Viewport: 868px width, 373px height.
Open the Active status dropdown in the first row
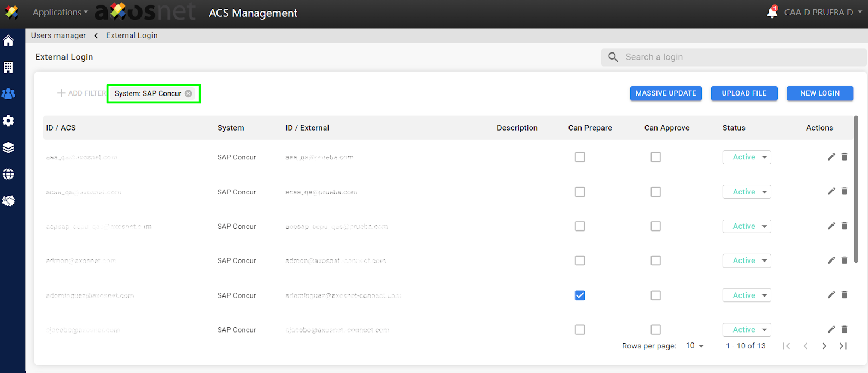pos(747,157)
